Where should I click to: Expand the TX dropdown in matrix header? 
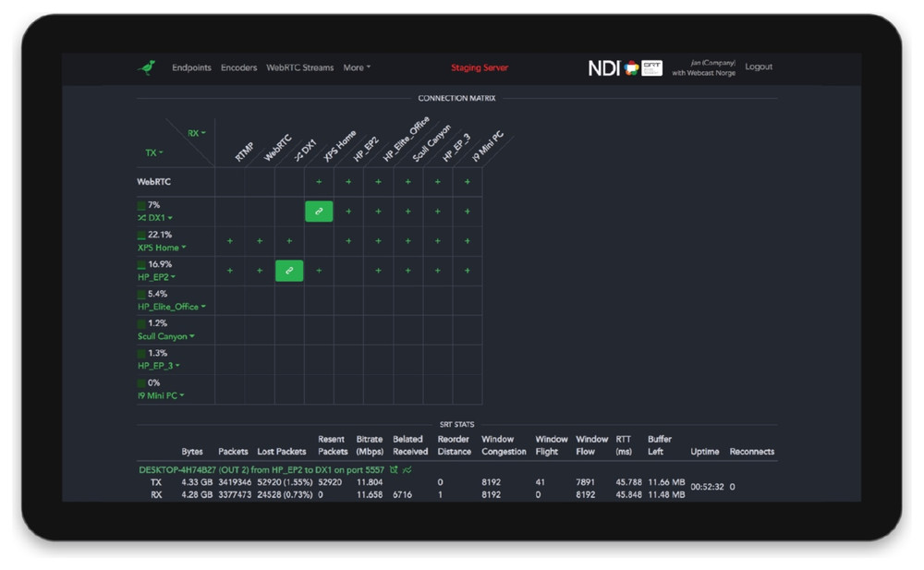(153, 153)
